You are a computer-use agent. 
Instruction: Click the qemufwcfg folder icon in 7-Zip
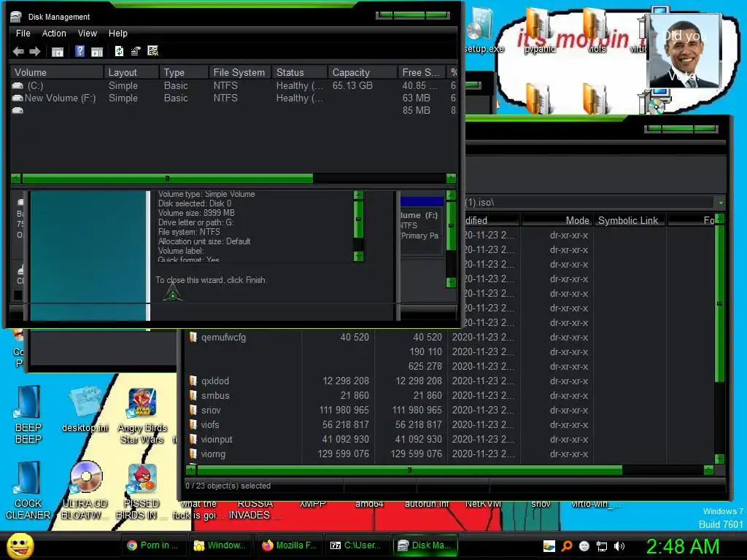pos(193,337)
